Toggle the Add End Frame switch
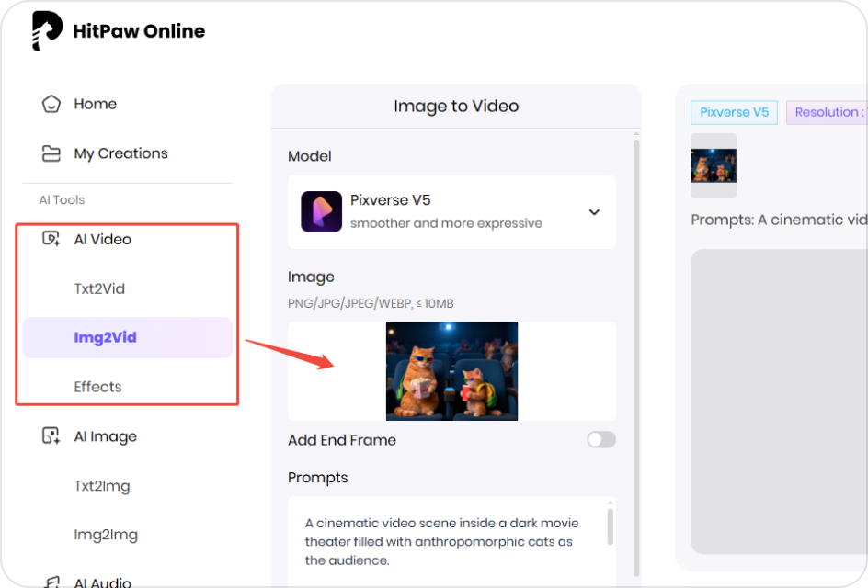Viewport: 868px width, 588px height. tap(600, 440)
